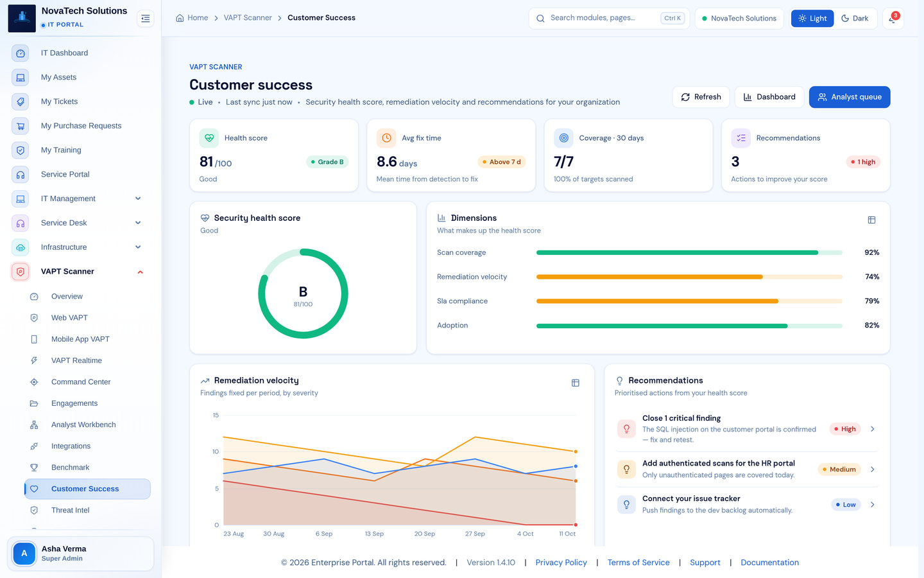
Task: Open the Documentation footer link
Action: pyautogui.click(x=769, y=563)
